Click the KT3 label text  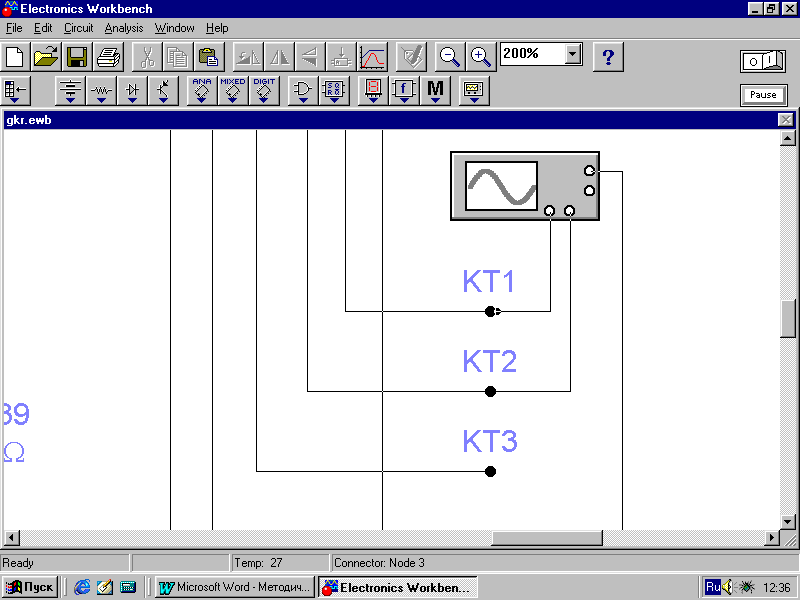pos(490,441)
